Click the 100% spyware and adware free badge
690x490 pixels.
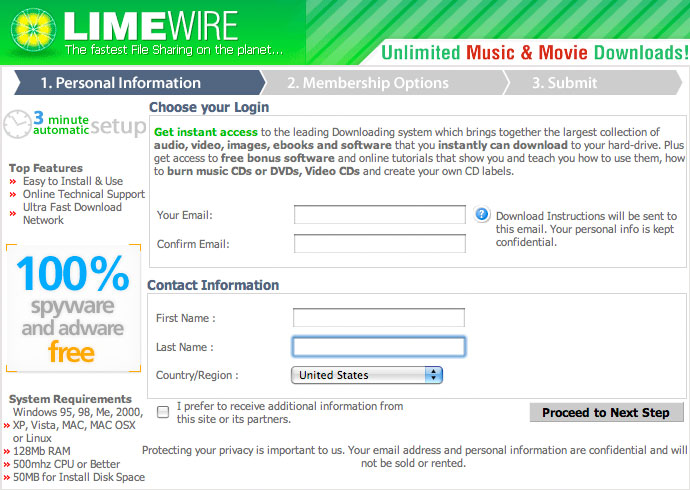pos(73,308)
